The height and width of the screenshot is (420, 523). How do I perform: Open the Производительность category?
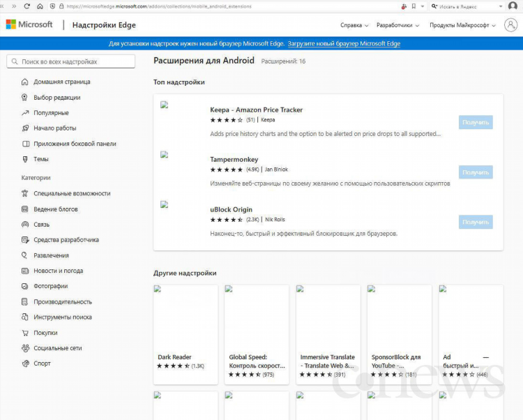(63, 302)
